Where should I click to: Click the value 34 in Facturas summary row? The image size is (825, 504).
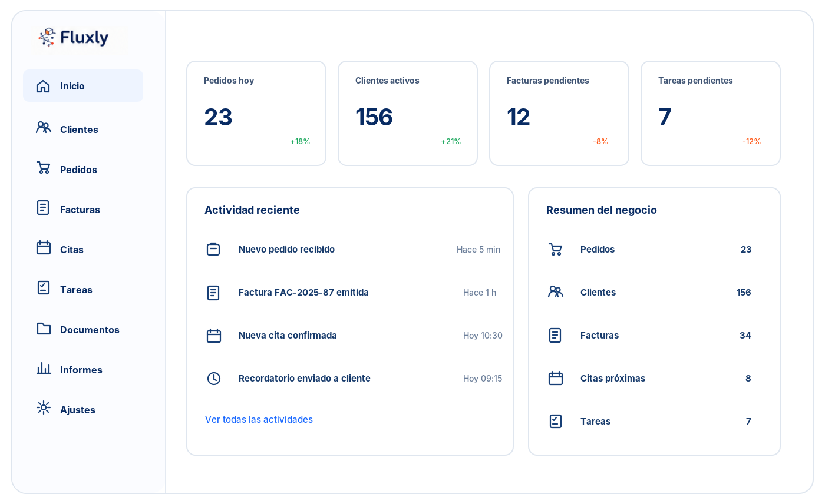(745, 336)
